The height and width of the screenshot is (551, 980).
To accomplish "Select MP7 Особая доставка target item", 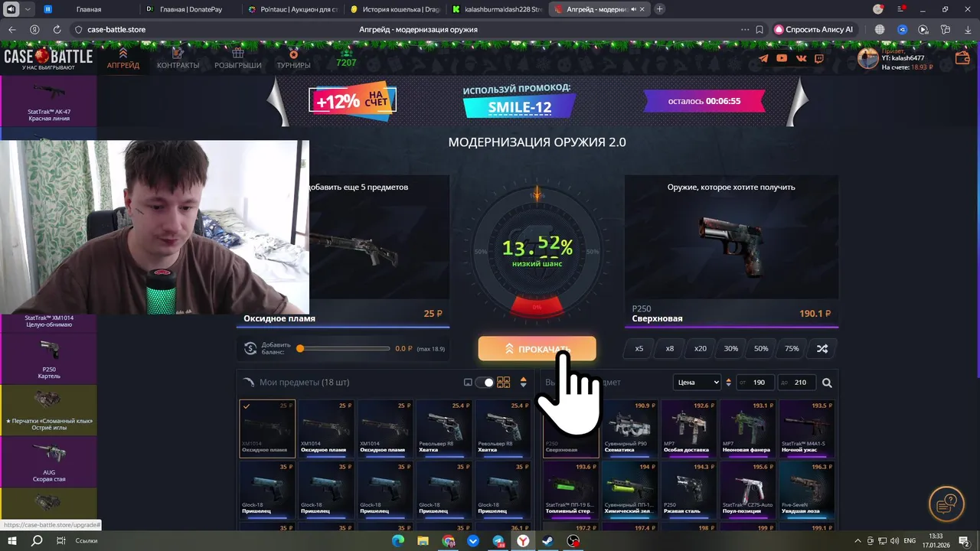I will click(688, 428).
